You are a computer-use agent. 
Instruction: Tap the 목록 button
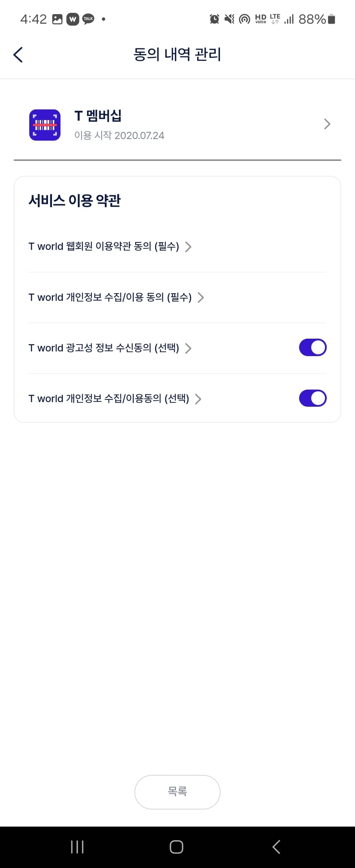tap(177, 792)
